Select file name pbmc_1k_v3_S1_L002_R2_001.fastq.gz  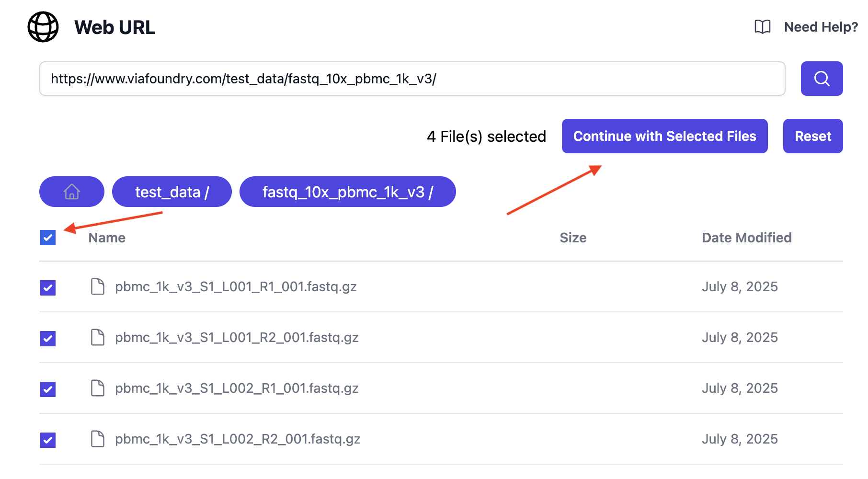(x=238, y=439)
